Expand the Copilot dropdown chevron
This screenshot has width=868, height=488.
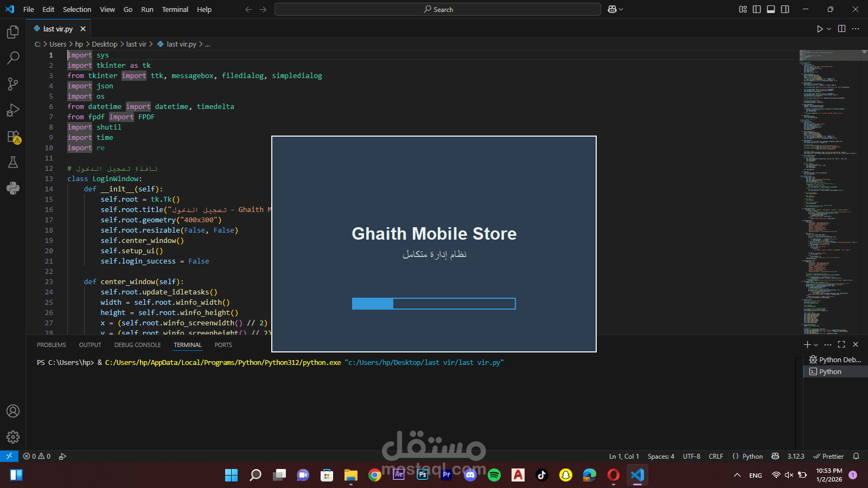click(x=621, y=9)
